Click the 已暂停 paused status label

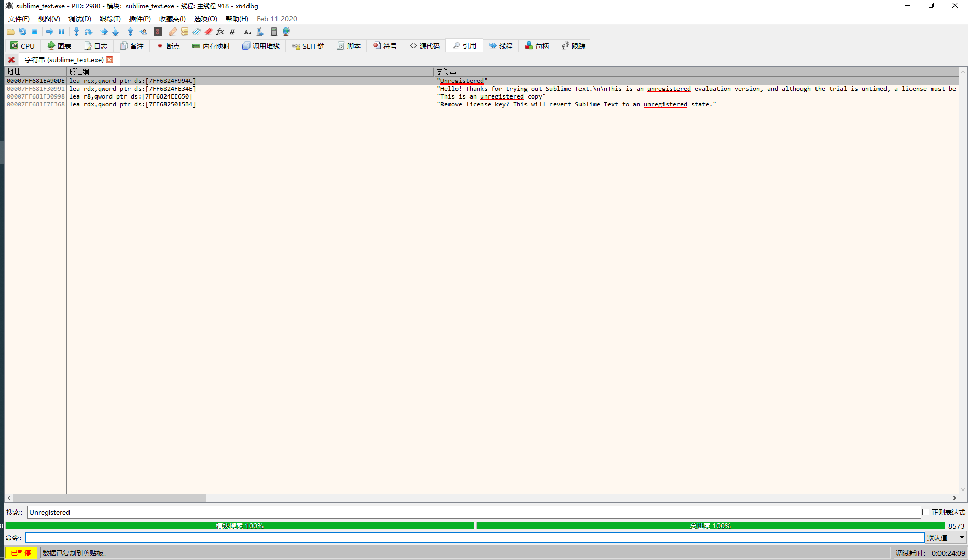[x=21, y=553]
